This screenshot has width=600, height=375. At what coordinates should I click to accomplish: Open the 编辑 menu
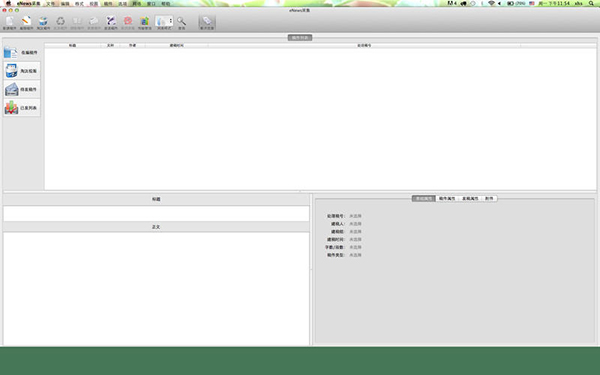[65, 3]
